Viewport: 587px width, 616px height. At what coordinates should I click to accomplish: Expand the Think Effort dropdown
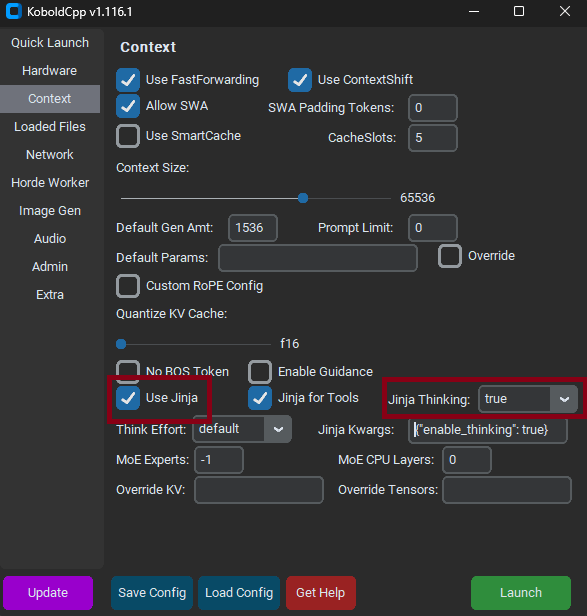coord(278,429)
